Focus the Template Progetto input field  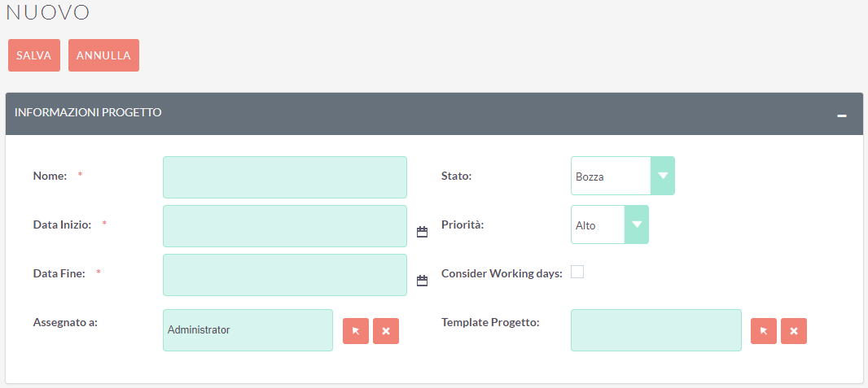coord(656,330)
